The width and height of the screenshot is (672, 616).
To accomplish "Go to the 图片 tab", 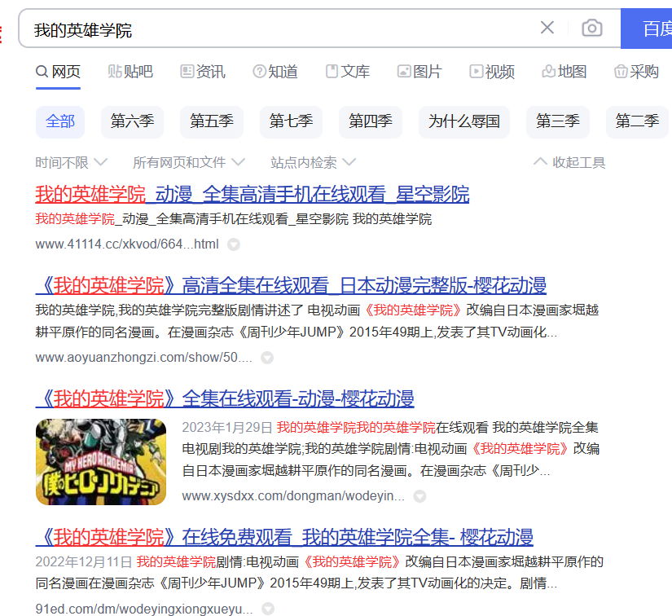I will [x=419, y=72].
